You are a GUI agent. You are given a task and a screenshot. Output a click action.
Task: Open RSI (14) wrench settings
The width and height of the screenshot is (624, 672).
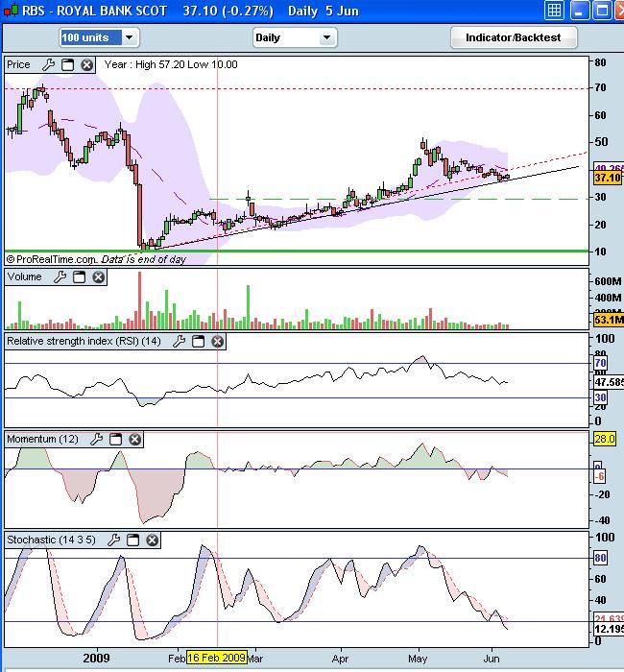coord(179,342)
